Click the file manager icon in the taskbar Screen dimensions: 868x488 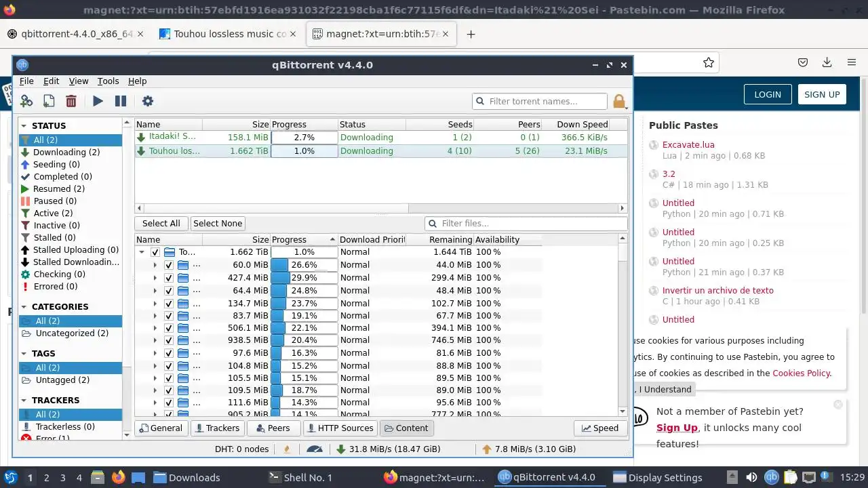tap(97, 477)
